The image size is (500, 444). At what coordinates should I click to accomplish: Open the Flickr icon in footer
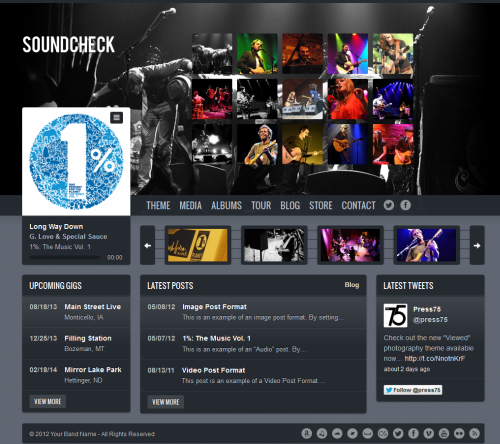point(459,433)
